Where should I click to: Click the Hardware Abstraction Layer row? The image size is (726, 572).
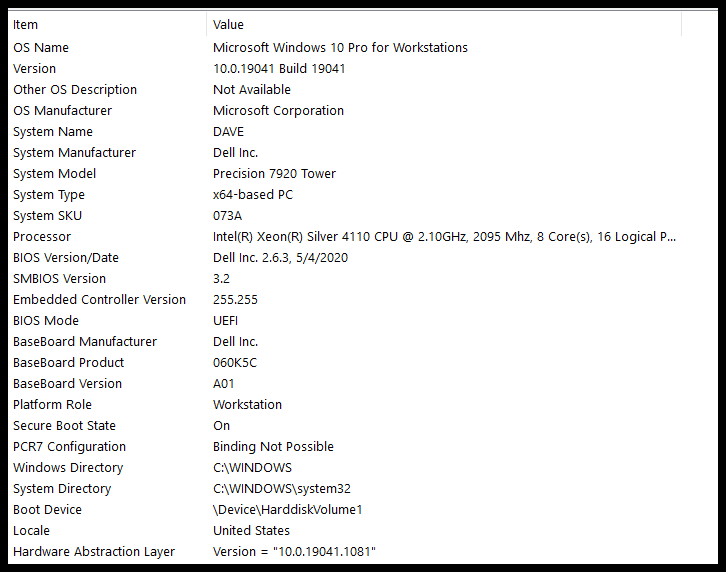pos(93,551)
